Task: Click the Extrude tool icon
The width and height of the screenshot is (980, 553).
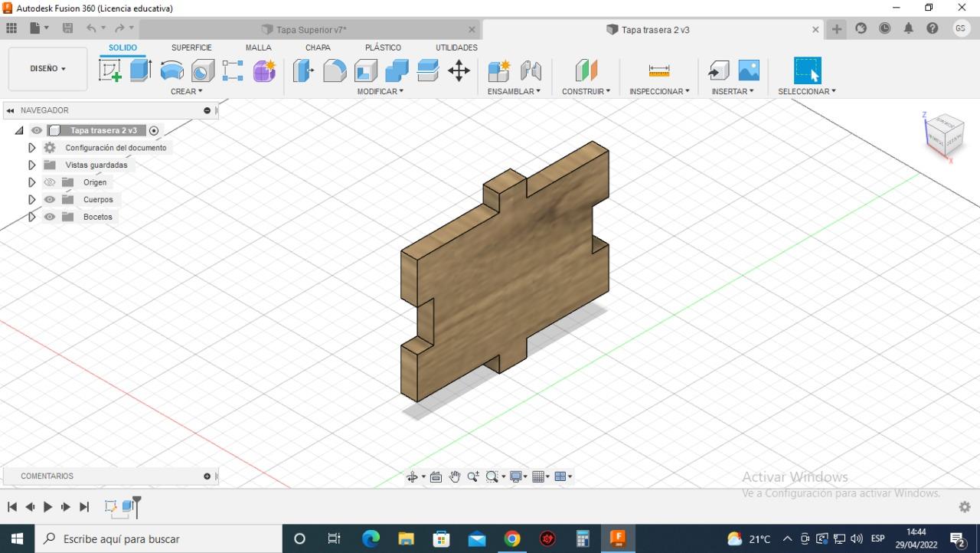Action: pyautogui.click(x=140, y=70)
